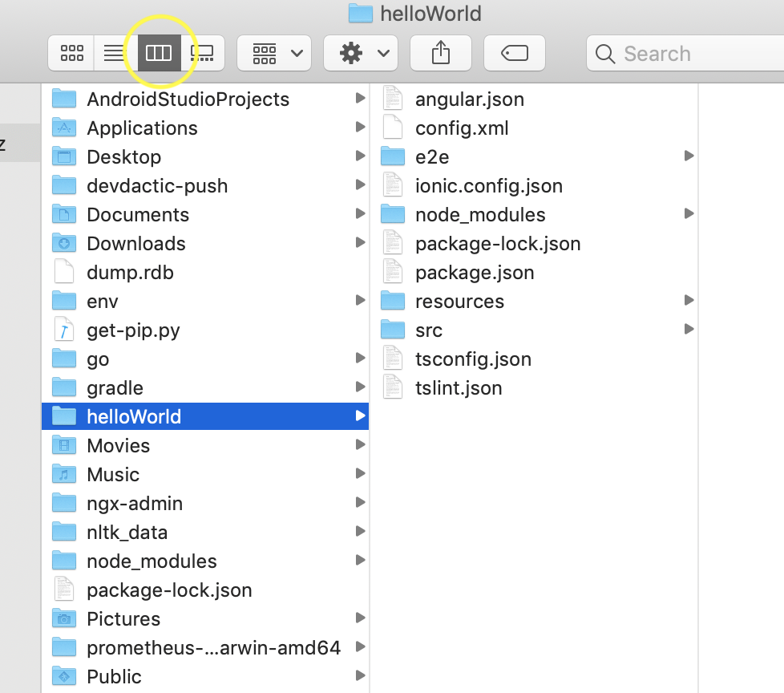Select the AndroidStudioProjects folder name

pyautogui.click(x=188, y=99)
